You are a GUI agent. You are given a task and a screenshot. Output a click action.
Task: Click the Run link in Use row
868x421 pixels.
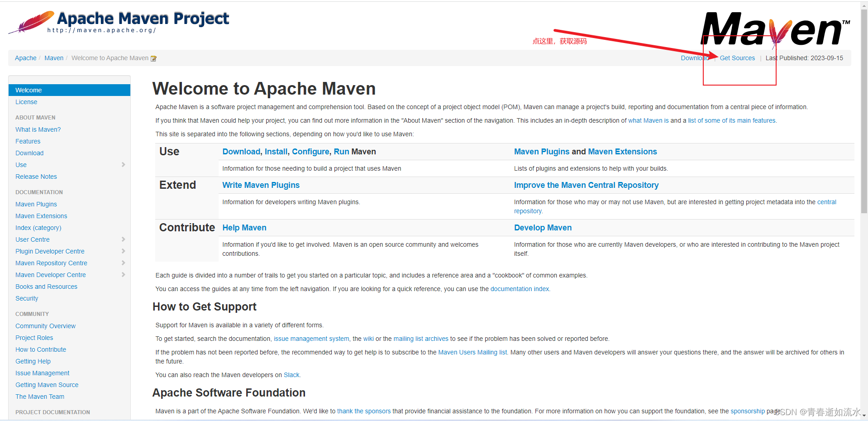pos(342,152)
